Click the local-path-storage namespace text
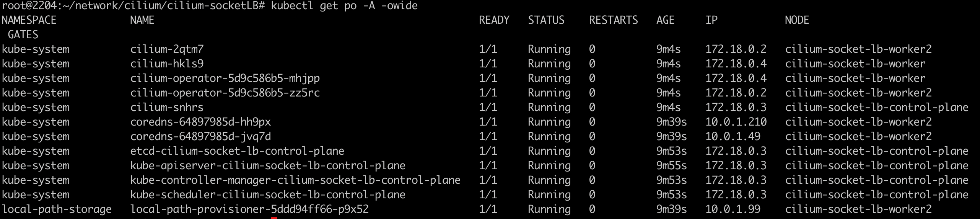 [57, 209]
